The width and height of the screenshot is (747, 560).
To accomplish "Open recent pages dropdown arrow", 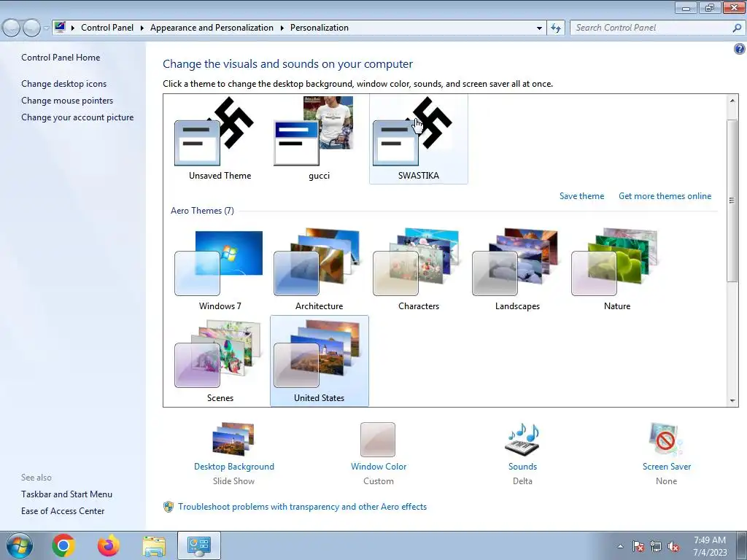I will point(46,28).
